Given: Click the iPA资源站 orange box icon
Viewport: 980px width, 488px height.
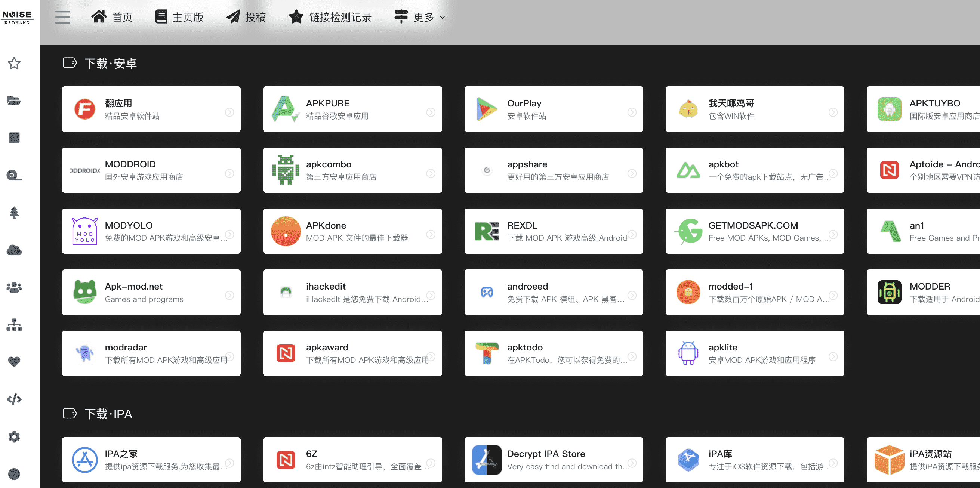Looking at the screenshot, I should [x=889, y=460].
